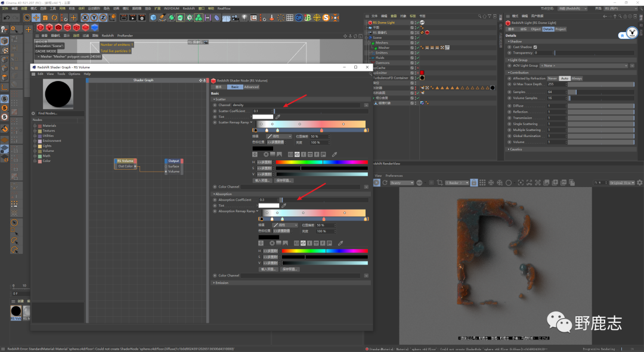Toggle the Samples parameter animation dot
The image size is (644, 352).
(x=510, y=92)
